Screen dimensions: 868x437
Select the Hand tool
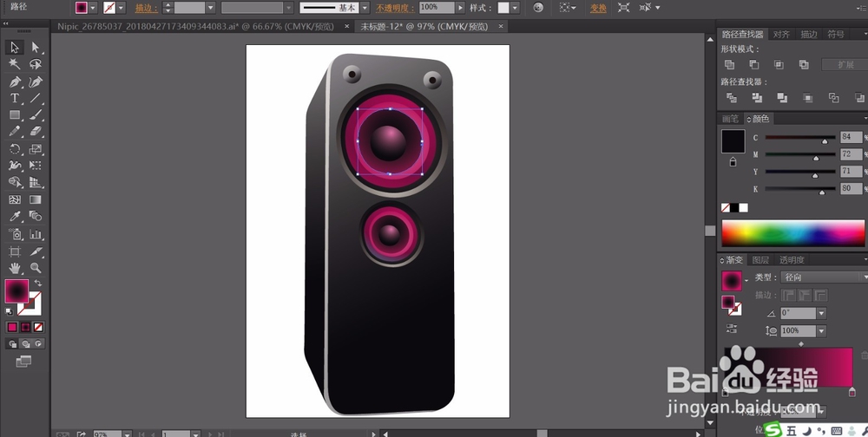[15, 268]
